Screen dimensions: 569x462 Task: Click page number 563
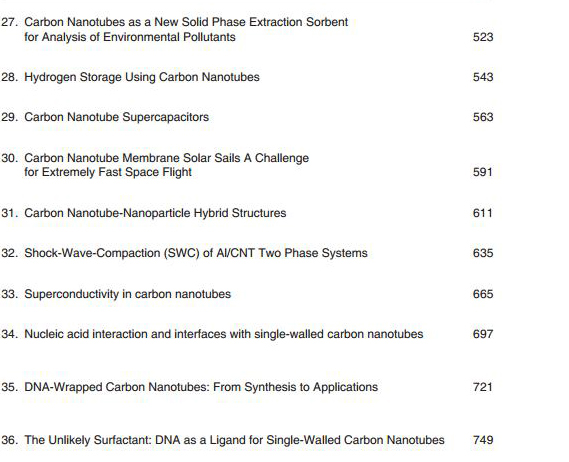pyautogui.click(x=483, y=117)
